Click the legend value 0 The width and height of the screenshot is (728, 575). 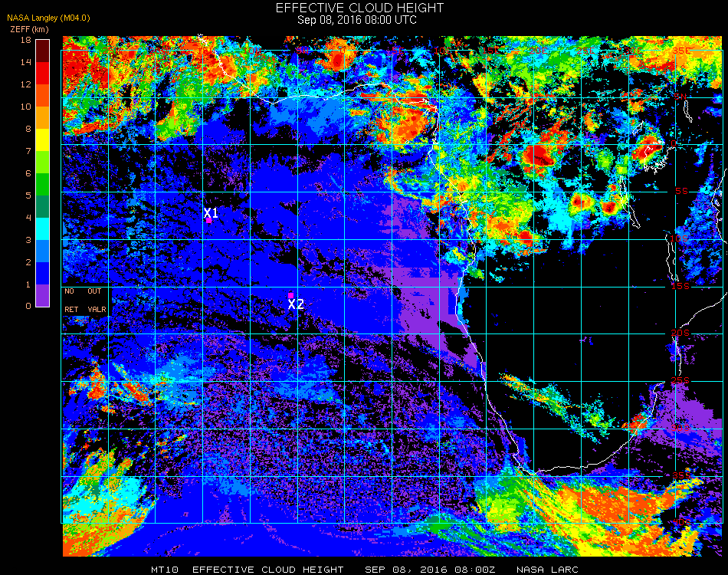click(x=28, y=306)
